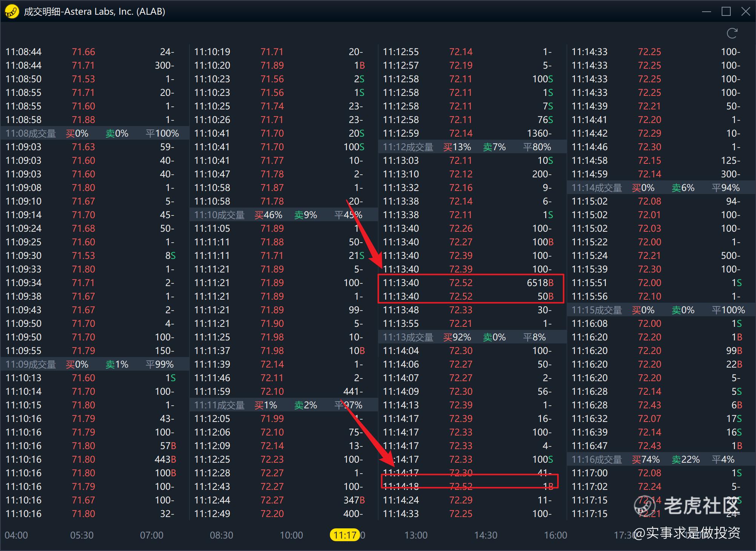The width and height of the screenshot is (756, 551).
Task: Select the 57B trade at 11:10:16
Action: [x=95, y=446]
